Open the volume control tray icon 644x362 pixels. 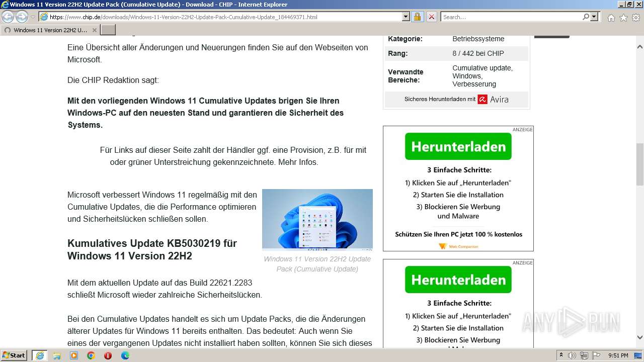coord(573,355)
